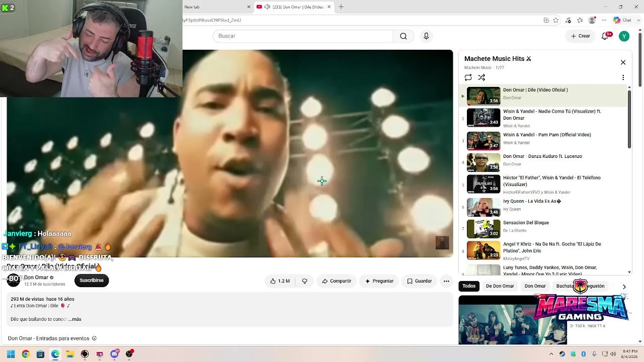Play 'Nadie Como Tú' from the playlist
Screen dimensions: 644x362
(x=544, y=118)
